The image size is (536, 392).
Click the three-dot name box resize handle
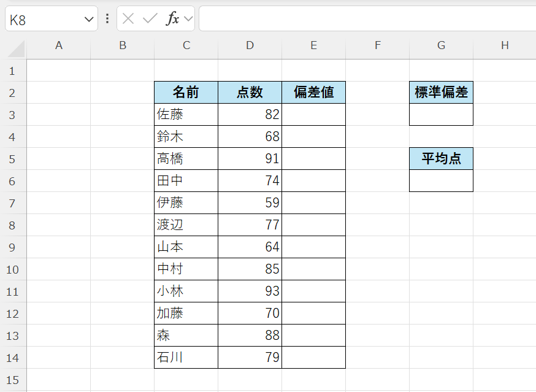pos(107,18)
